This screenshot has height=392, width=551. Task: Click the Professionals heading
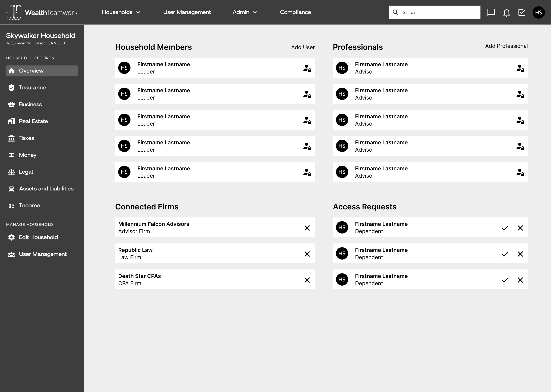(x=358, y=47)
